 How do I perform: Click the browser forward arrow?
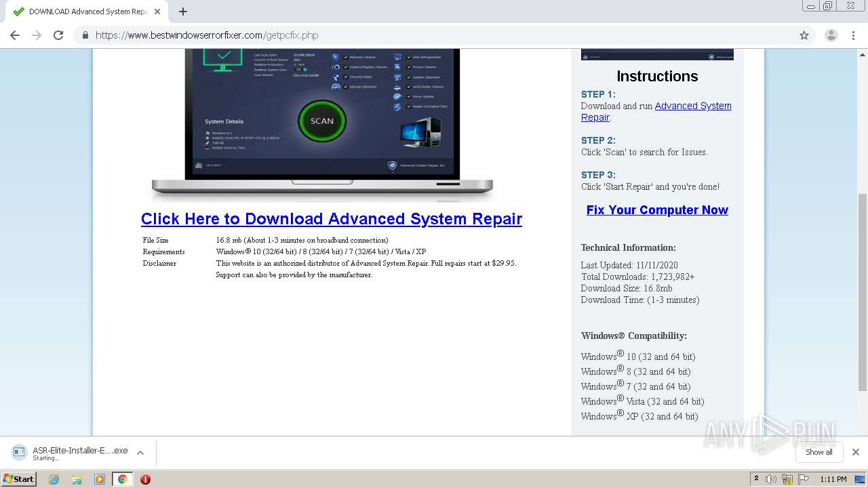[x=37, y=35]
